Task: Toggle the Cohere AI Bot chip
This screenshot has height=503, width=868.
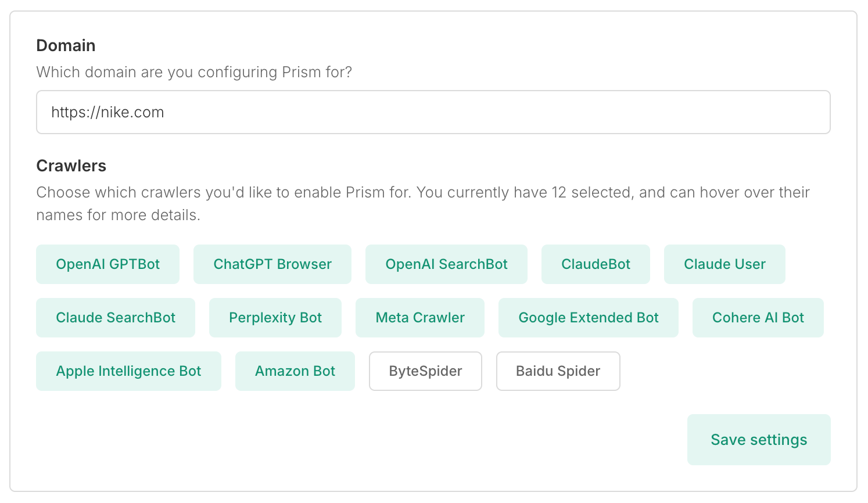Action: 758,318
